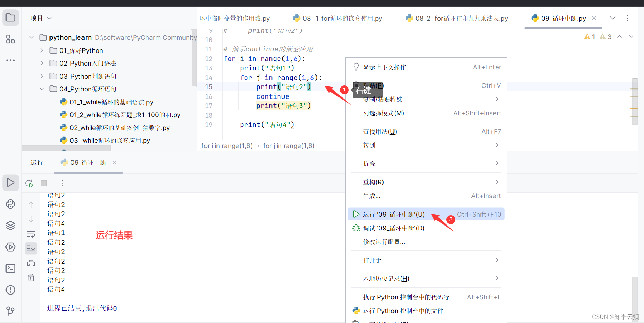Click the project tree vertical scrollbar

(193, 58)
